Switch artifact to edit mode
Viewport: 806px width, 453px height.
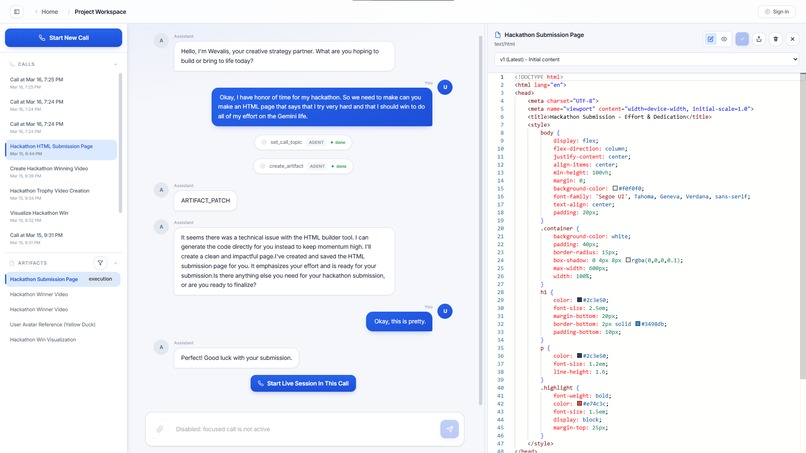click(710, 39)
